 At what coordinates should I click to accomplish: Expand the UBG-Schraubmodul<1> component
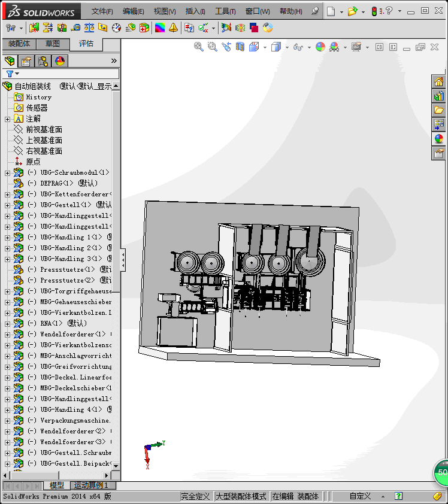(7, 173)
